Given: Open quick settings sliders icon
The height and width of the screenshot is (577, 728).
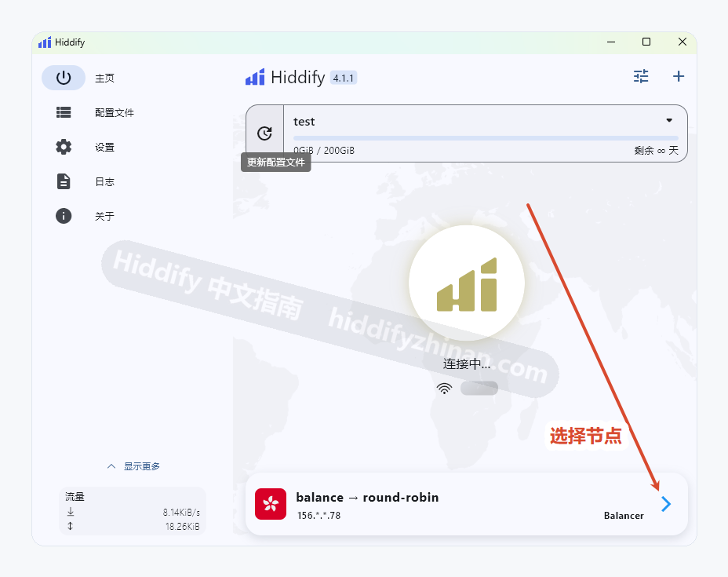Looking at the screenshot, I should pyautogui.click(x=641, y=76).
